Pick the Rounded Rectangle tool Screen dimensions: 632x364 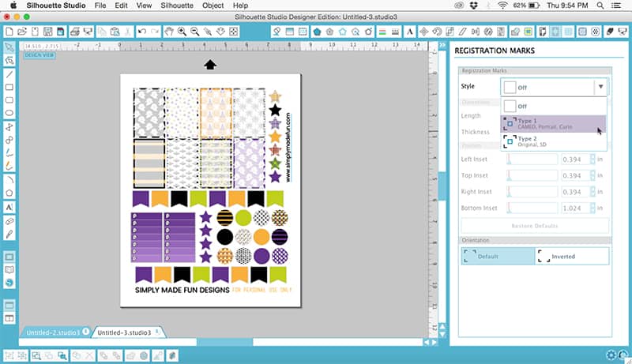coord(9,99)
